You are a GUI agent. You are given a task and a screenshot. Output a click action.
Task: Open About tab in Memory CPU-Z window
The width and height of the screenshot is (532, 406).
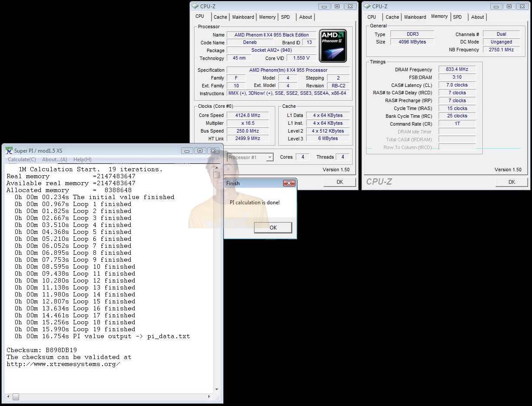click(x=477, y=17)
